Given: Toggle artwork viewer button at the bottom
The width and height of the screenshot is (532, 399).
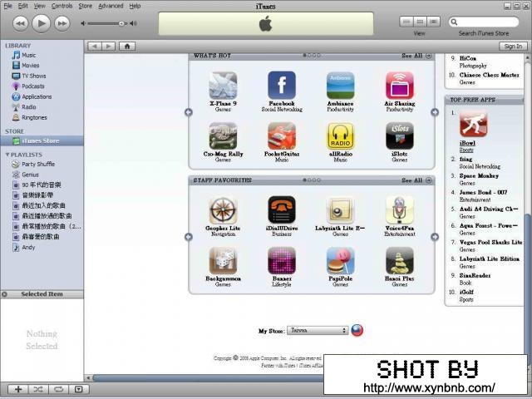Looking at the screenshot, I should pos(79,389).
